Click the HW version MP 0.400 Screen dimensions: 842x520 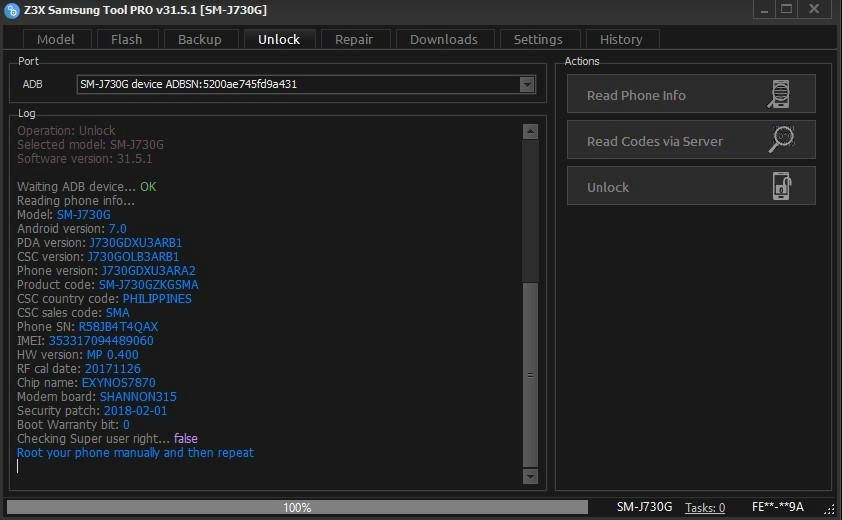click(113, 355)
